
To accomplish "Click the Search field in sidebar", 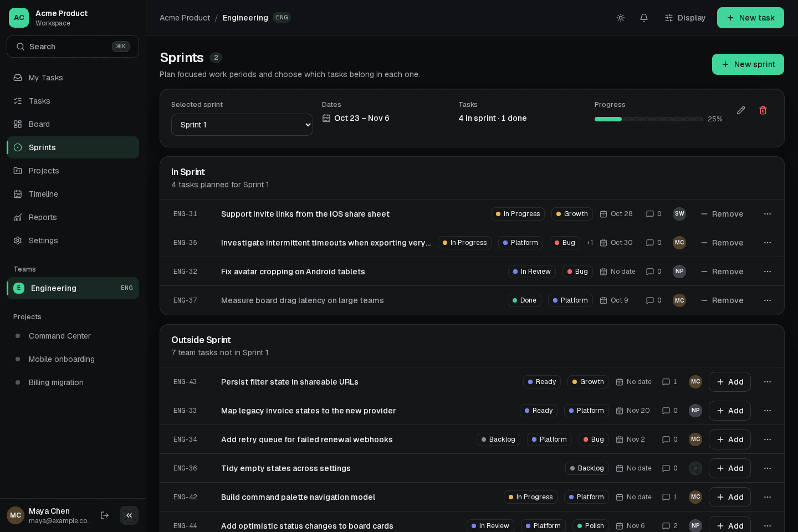I will [73, 47].
